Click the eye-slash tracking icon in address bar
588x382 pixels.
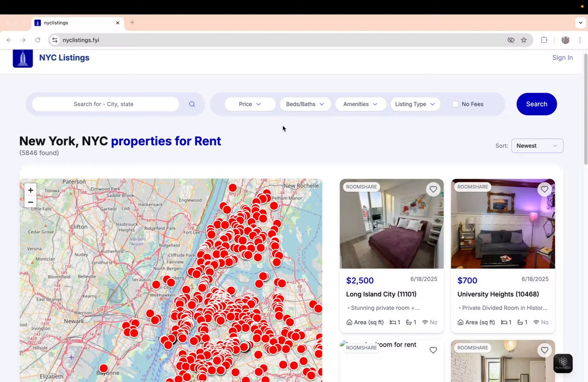(511, 40)
